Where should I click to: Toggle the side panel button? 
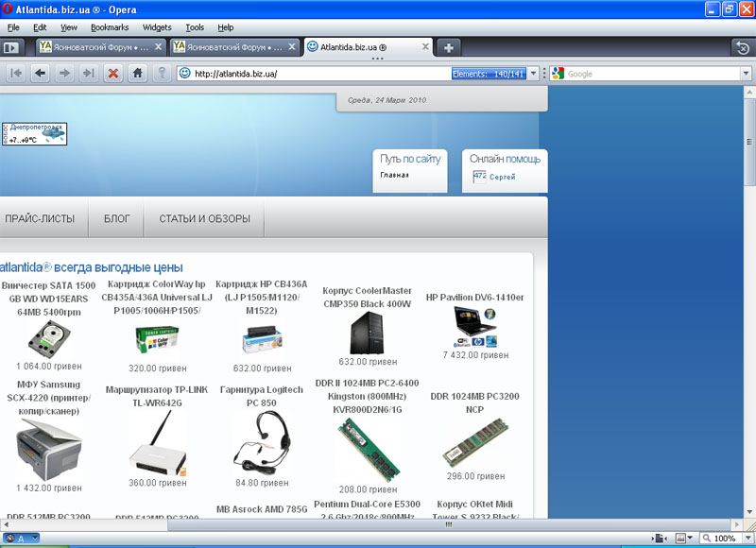[x=11, y=46]
